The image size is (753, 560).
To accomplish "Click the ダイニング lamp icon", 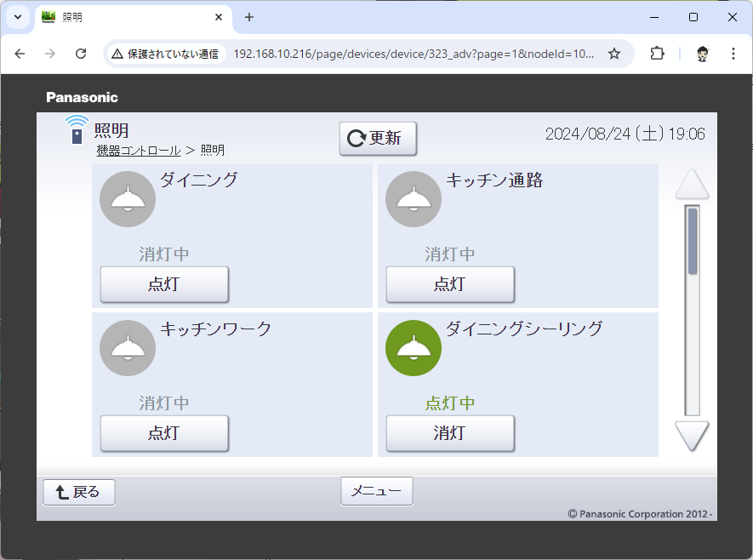I will coord(128,199).
